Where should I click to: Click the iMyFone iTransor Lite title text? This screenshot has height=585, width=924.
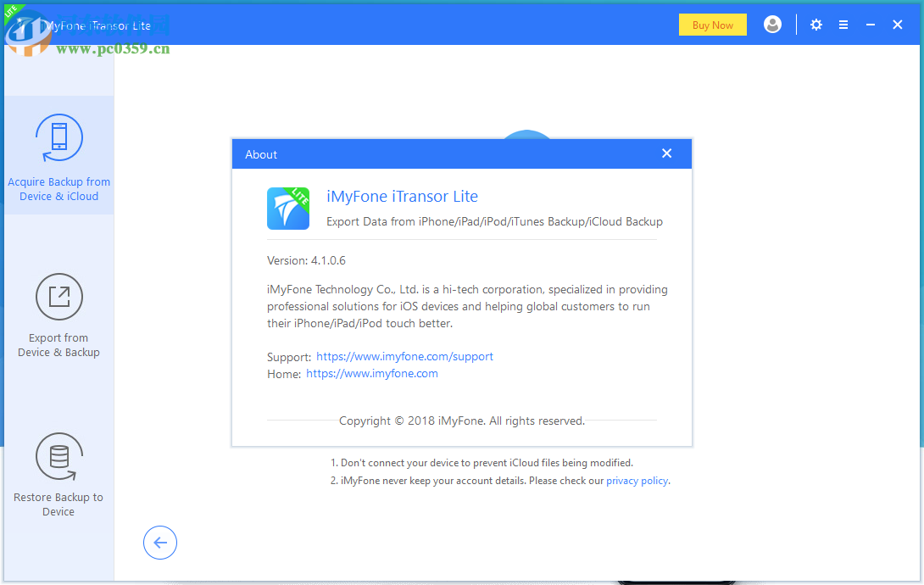[x=403, y=196]
